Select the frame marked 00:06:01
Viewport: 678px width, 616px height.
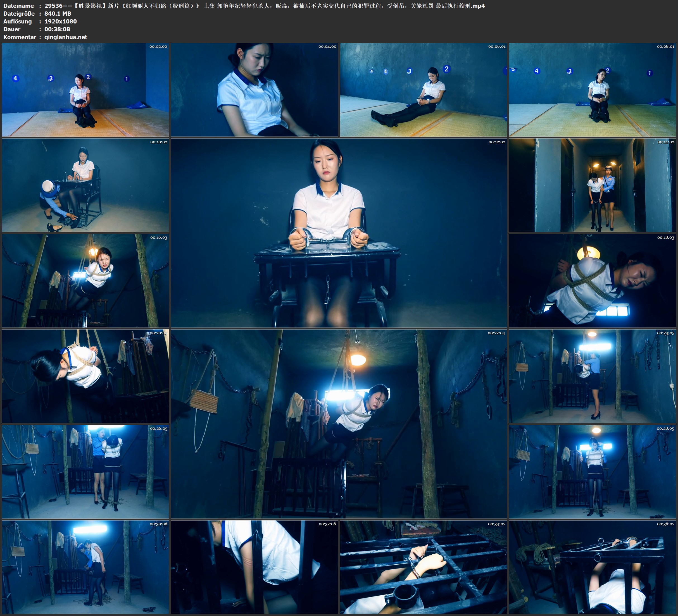click(423, 90)
